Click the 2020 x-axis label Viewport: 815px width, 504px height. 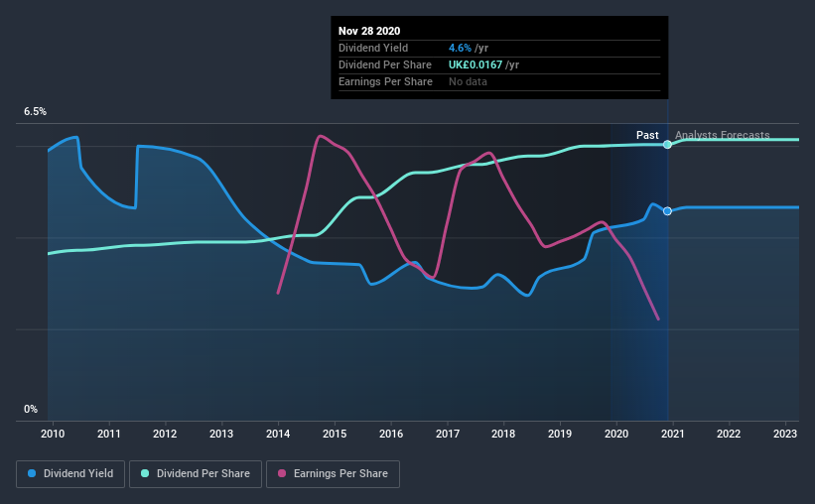(x=616, y=434)
